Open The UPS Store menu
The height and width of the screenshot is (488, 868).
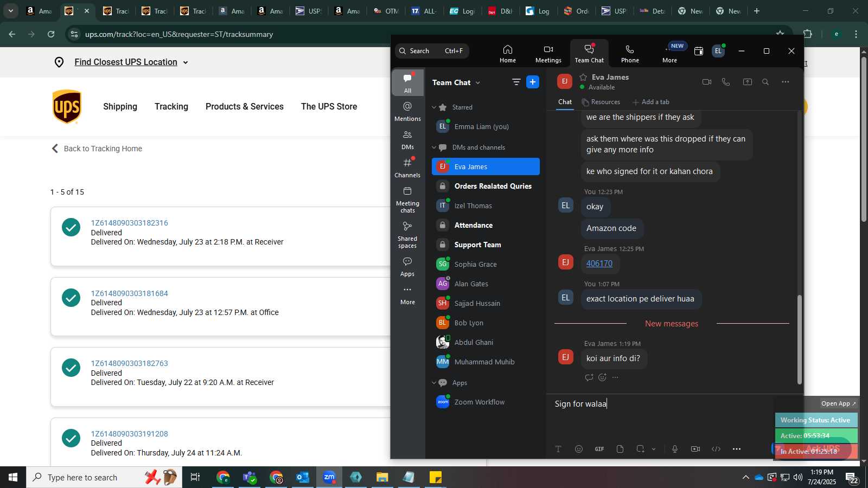coord(329,107)
